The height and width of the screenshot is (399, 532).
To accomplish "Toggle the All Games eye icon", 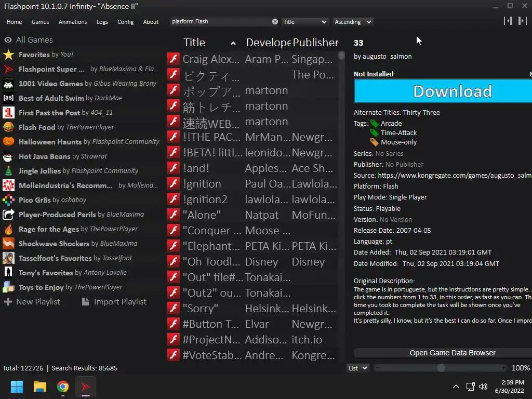I will (8, 40).
